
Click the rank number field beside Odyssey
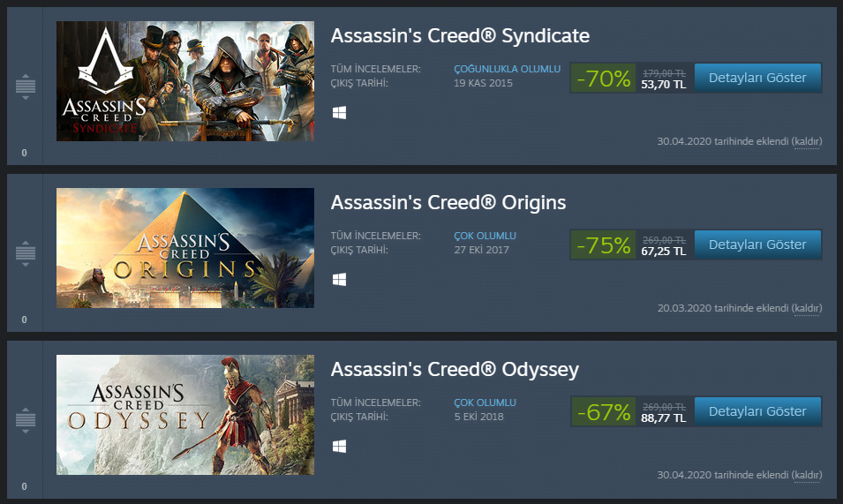pyautogui.click(x=24, y=486)
